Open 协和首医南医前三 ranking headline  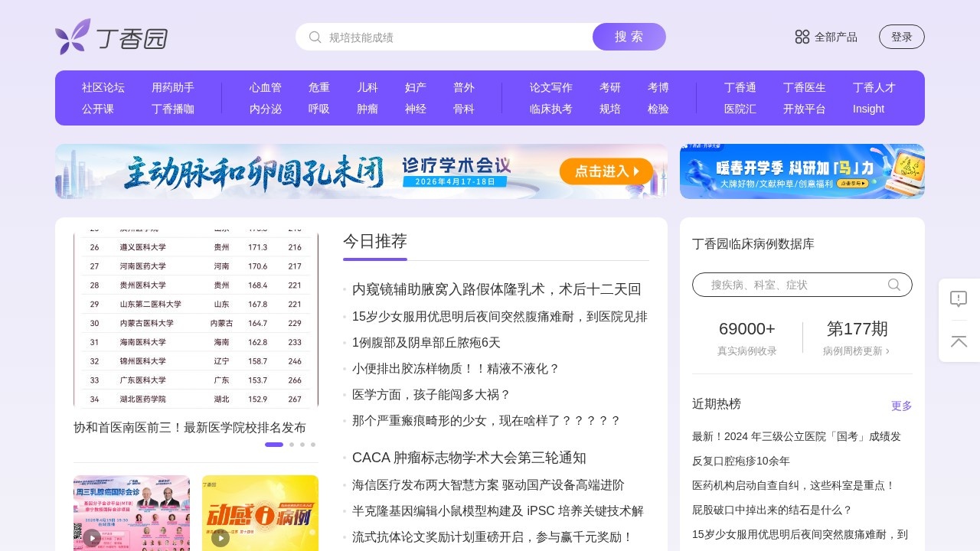point(190,427)
